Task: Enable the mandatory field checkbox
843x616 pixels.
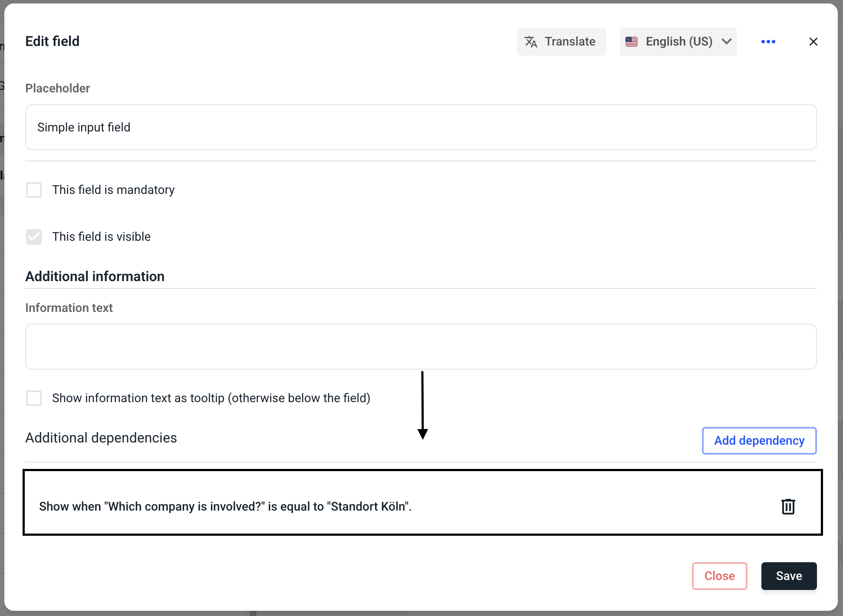Action: click(x=34, y=190)
